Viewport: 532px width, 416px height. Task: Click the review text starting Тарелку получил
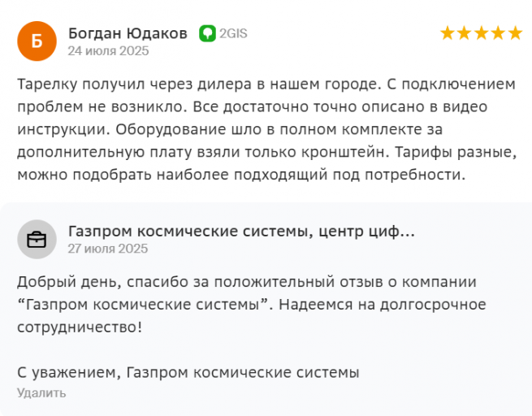(266, 129)
